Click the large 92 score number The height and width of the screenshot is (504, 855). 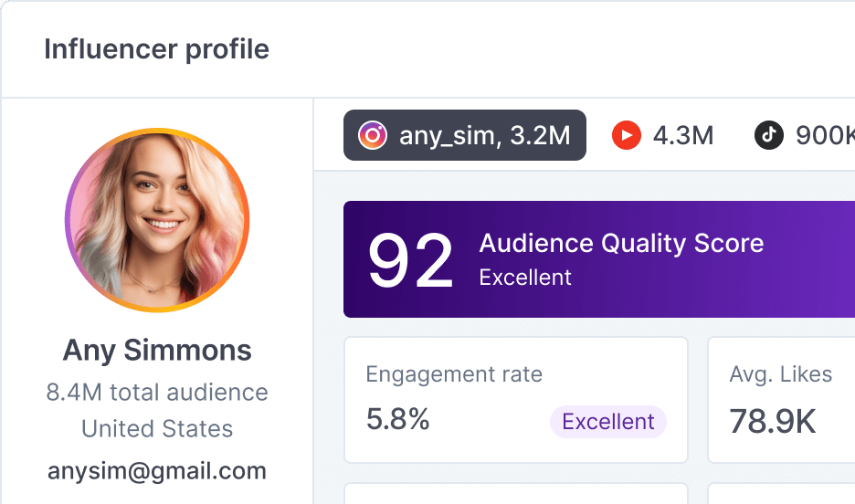click(410, 262)
